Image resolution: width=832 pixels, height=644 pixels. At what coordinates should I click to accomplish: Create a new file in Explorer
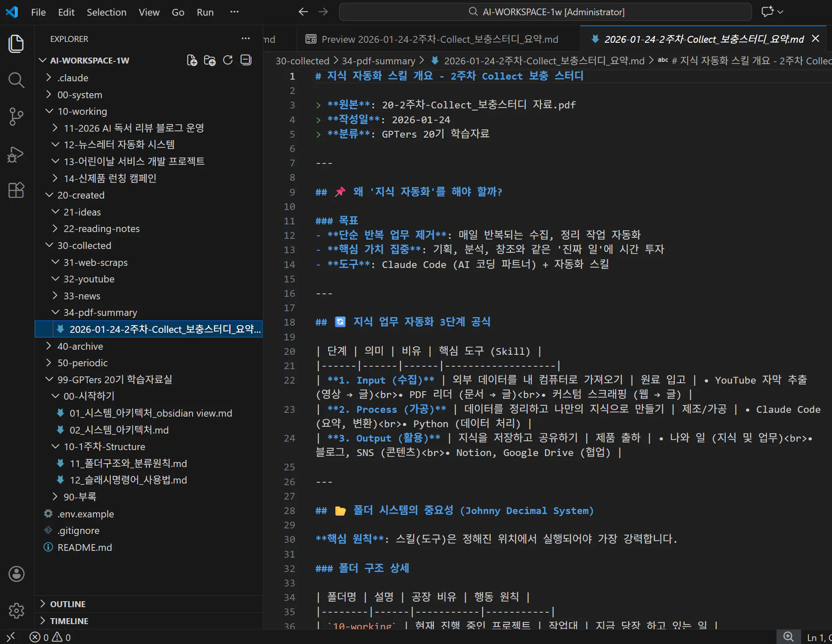coord(192,60)
